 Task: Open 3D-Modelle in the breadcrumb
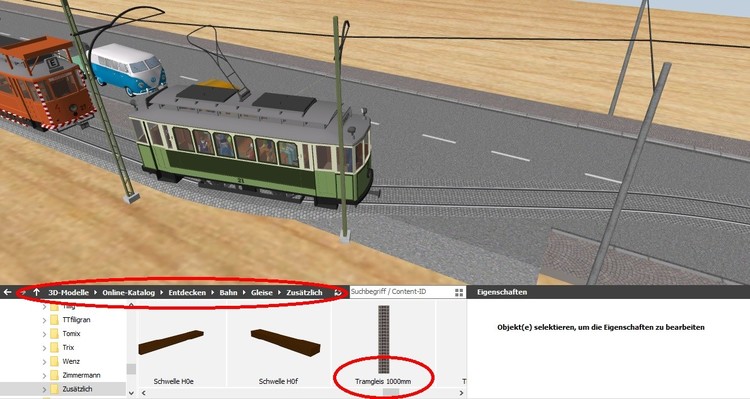click(68, 292)
